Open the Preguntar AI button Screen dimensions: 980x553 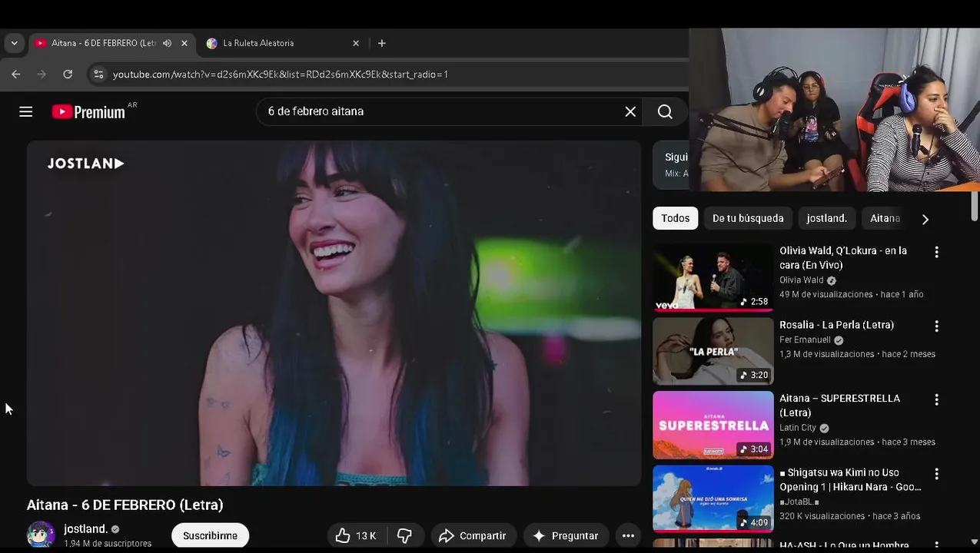tap(566, 535)
